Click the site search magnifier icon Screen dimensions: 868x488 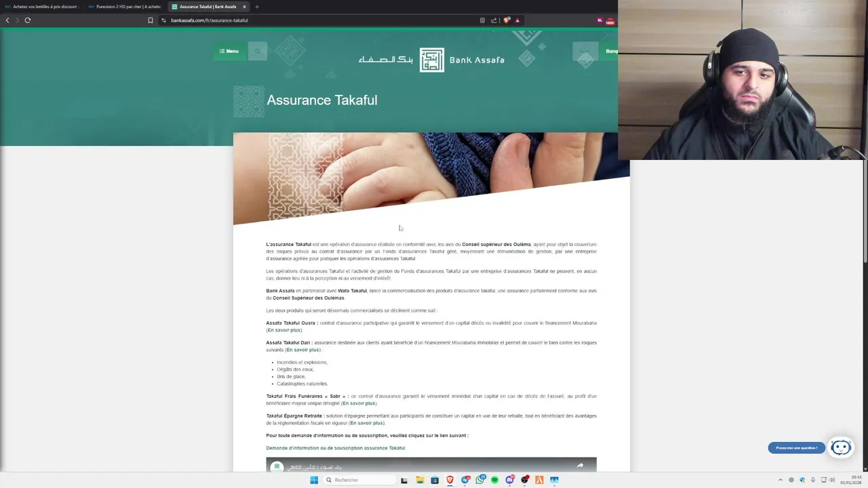pos(258,51)
